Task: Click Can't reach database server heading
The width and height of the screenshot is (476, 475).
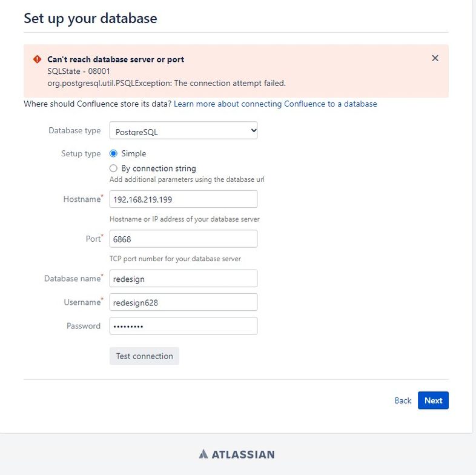Action: click(116, 59)
